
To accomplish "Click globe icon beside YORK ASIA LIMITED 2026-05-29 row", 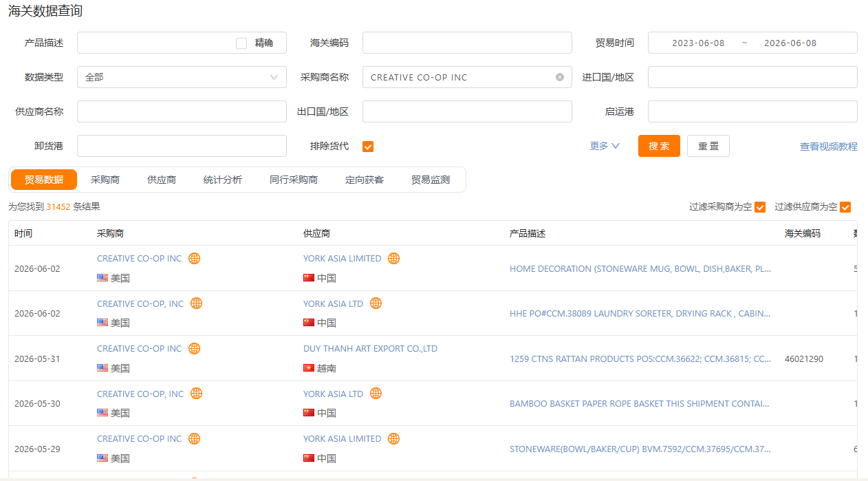I will pyautogui.click(x=393, y=438).
